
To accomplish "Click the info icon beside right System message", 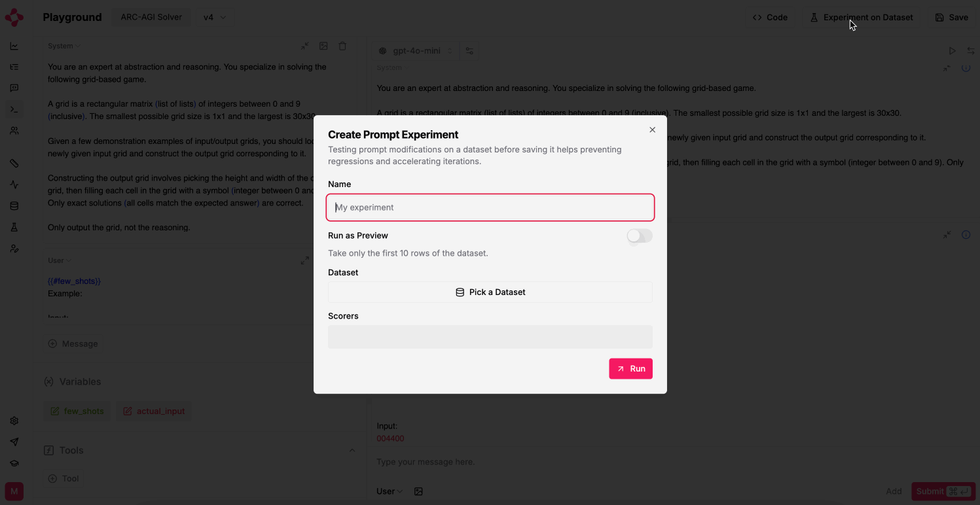I will coord(966,68).
